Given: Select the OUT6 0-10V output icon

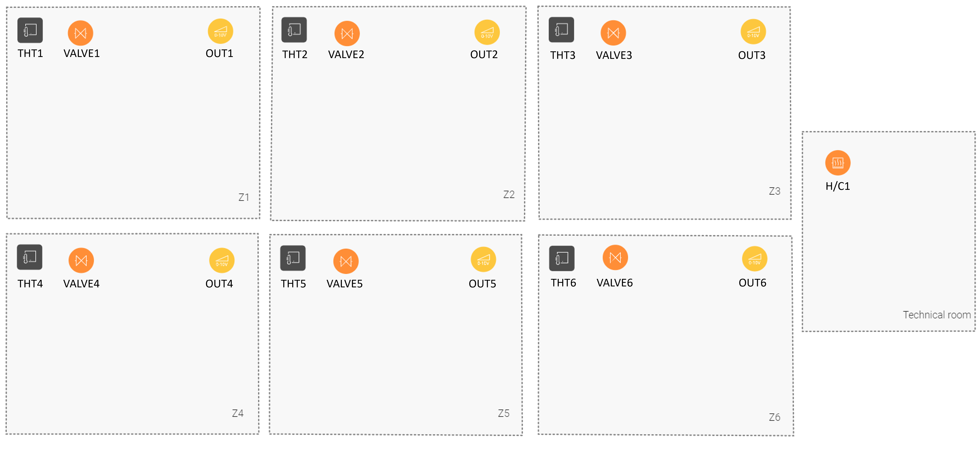Looking at the screenshot, I should pos(755,259).
